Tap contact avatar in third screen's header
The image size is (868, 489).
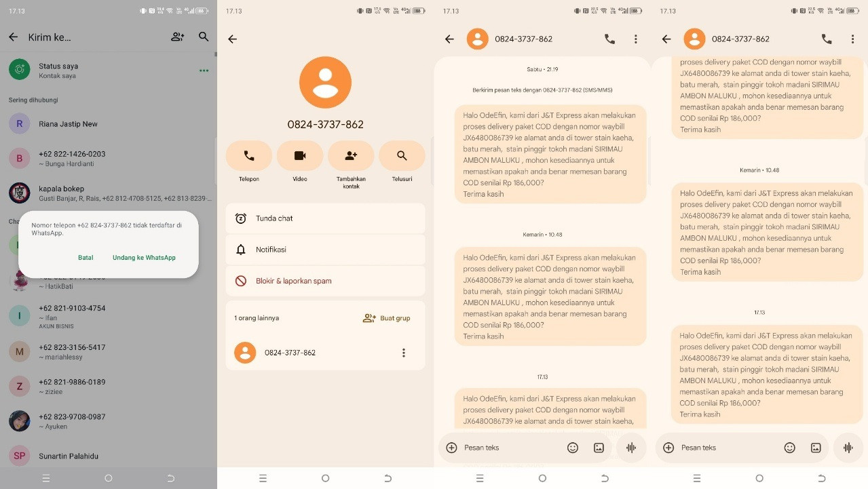click(477, 39)
